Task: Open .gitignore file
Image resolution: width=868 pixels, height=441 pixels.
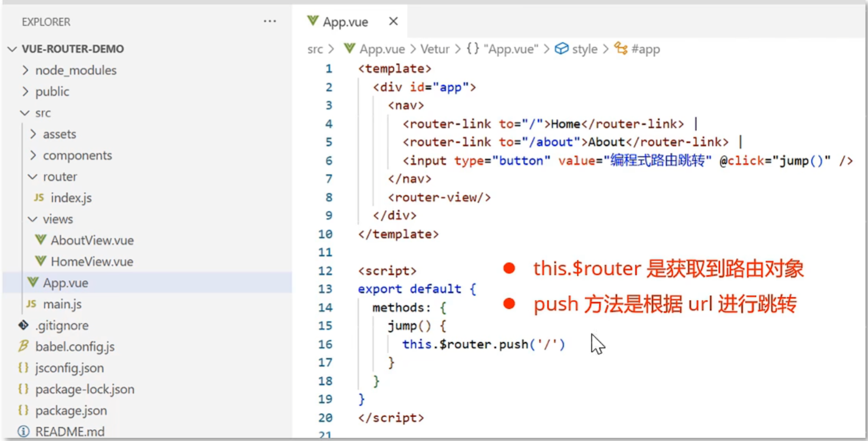Action: pos(62,325)
